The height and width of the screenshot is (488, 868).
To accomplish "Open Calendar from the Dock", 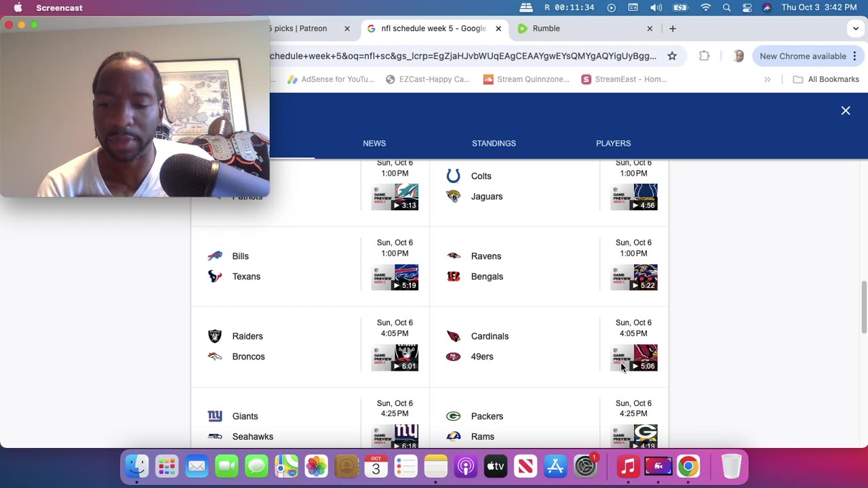I will [376, 466].
